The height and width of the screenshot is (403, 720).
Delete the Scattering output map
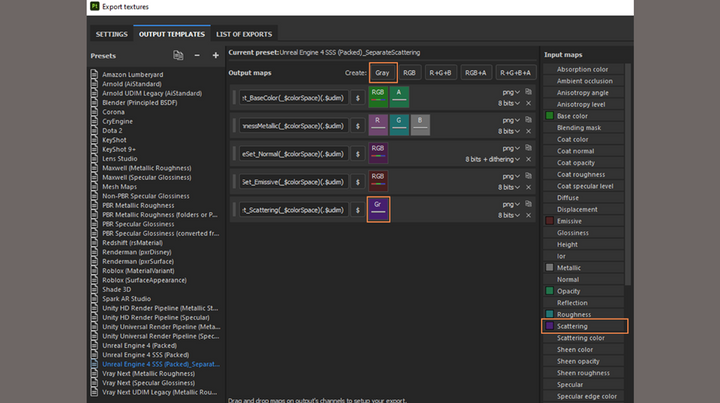click(529, 215)
